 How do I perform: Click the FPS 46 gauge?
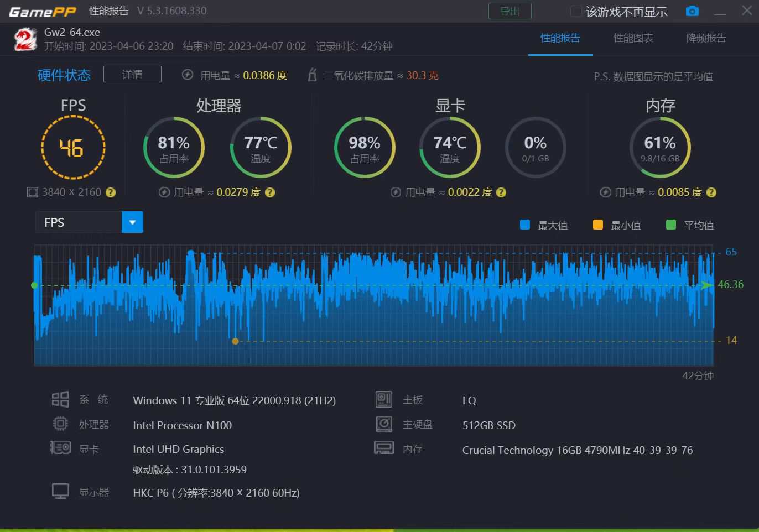tap(73, 148)
